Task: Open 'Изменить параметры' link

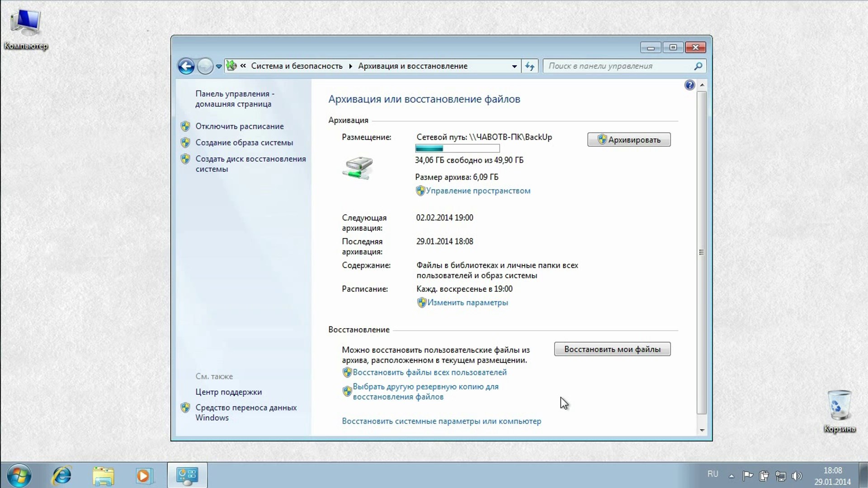Action: pyautogui.click(x=467, y=302)
